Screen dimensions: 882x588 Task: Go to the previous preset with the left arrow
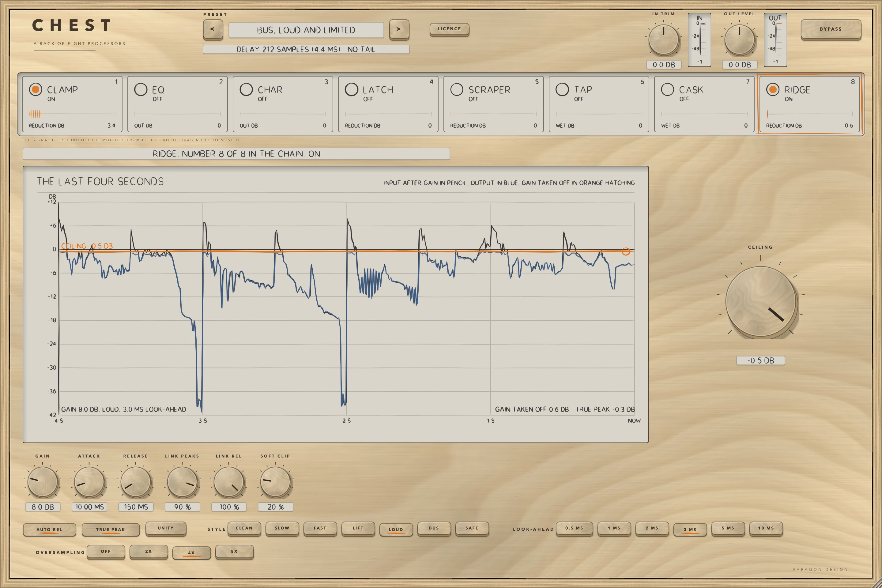pos(213,29)
